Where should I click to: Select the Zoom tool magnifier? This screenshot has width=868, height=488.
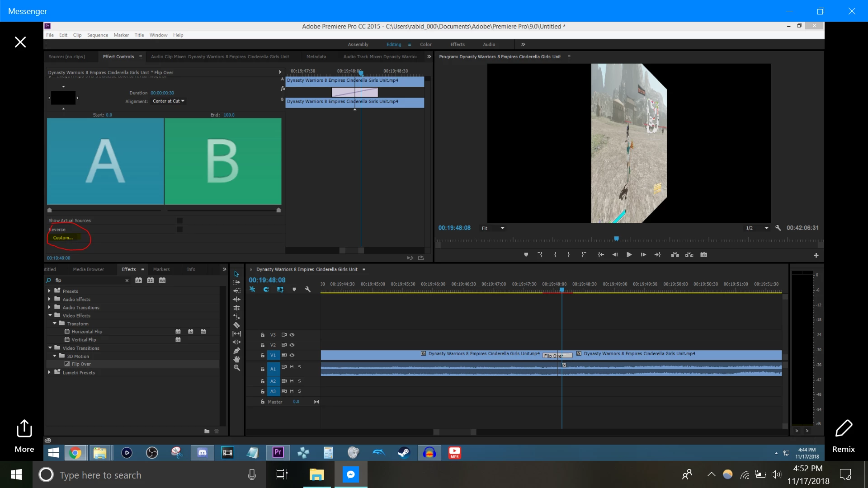coord(236,368)
